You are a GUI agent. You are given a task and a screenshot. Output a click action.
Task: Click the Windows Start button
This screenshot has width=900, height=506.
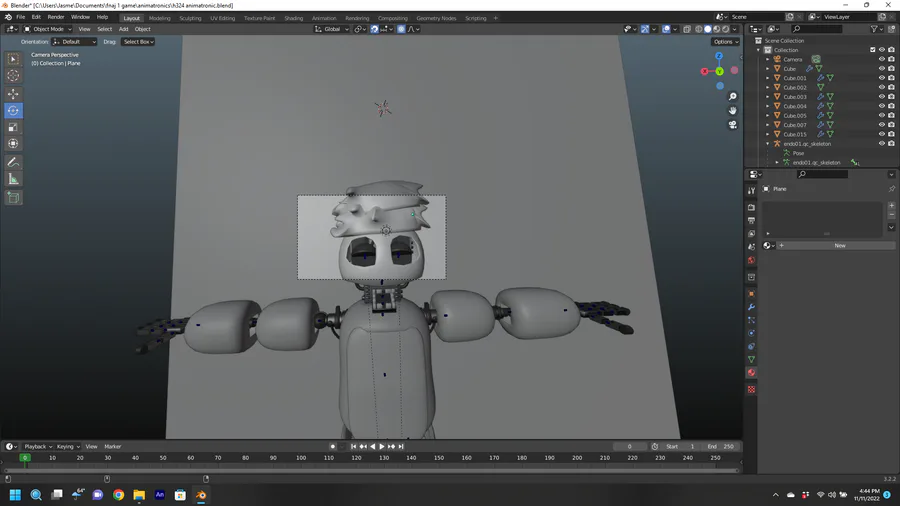tap(15, 495)
